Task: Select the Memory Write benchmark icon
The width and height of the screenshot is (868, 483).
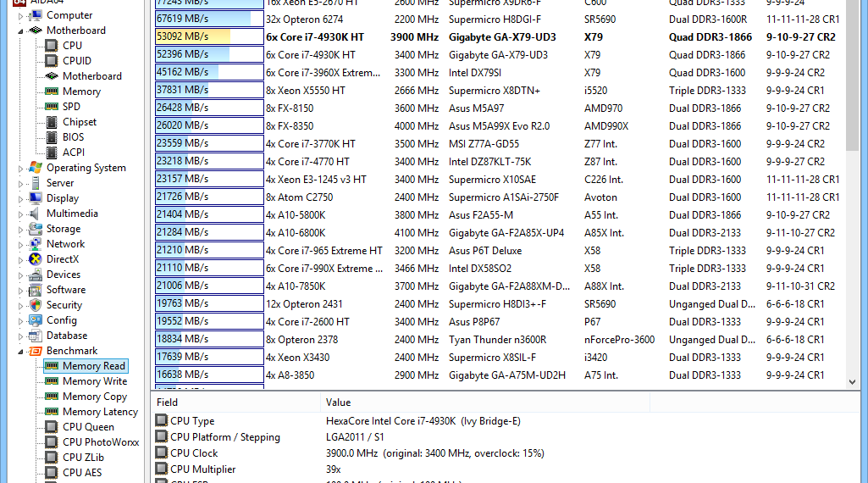Action: tap(52, 381)
